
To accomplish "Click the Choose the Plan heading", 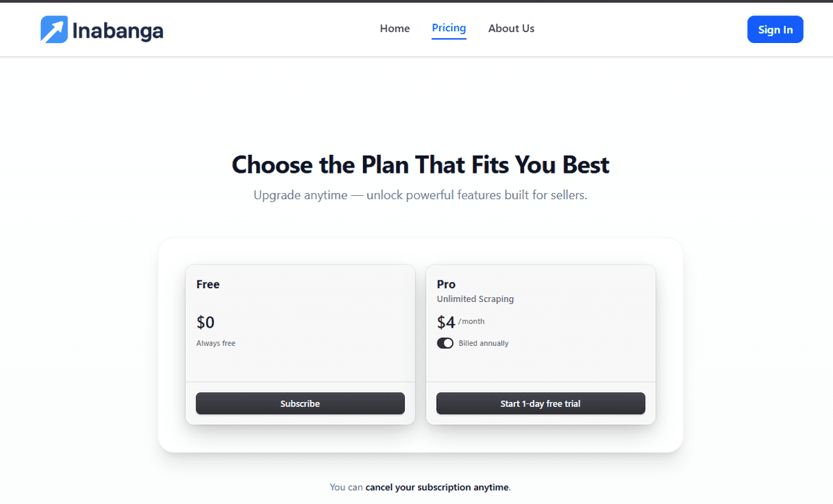I will tap(420, 165).
